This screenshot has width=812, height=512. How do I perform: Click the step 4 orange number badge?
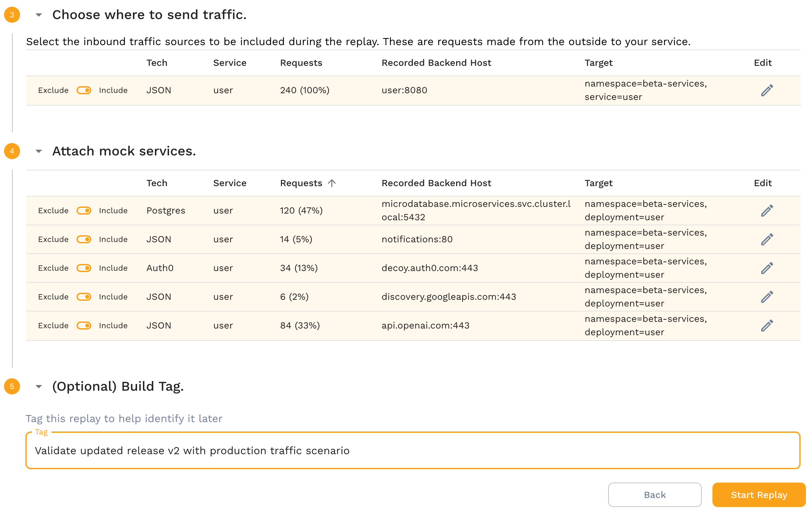tap(12, 151)
